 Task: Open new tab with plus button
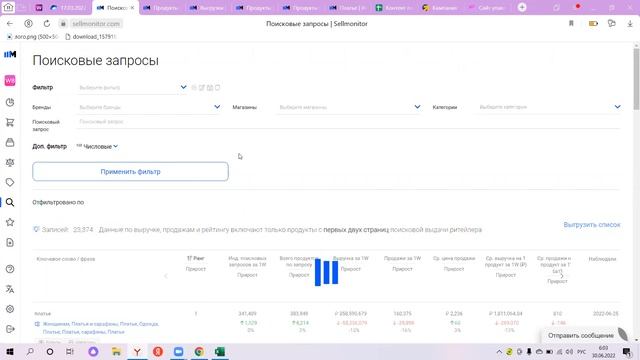click(522, 7)
